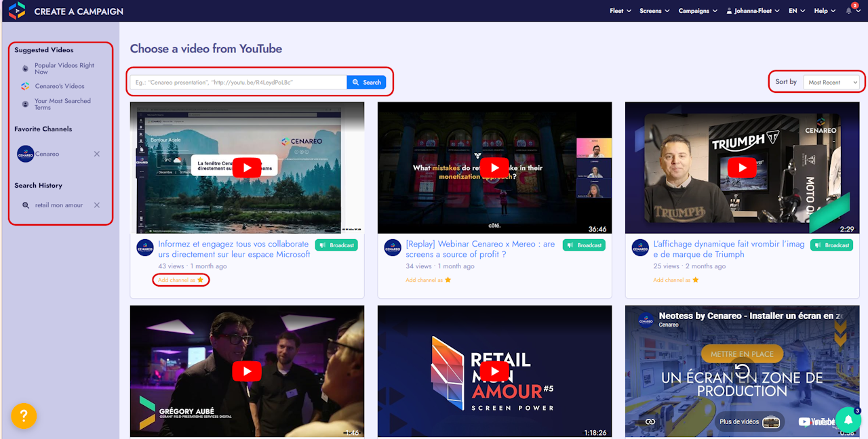Play the Grégory Aubé video
The height and width of the screenshot is (439, 868).
(x=247, y=371)
